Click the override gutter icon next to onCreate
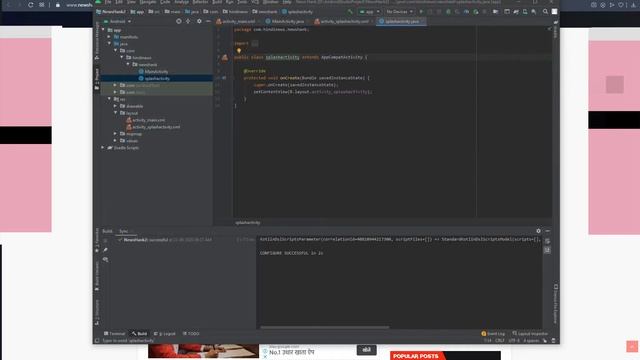This screenshot has height=360, width=640. 224,78
